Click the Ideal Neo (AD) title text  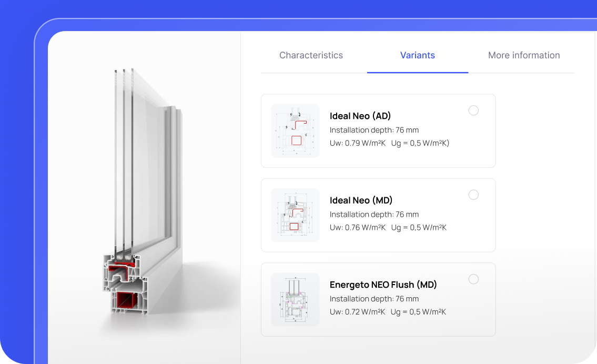coord(360,116)
